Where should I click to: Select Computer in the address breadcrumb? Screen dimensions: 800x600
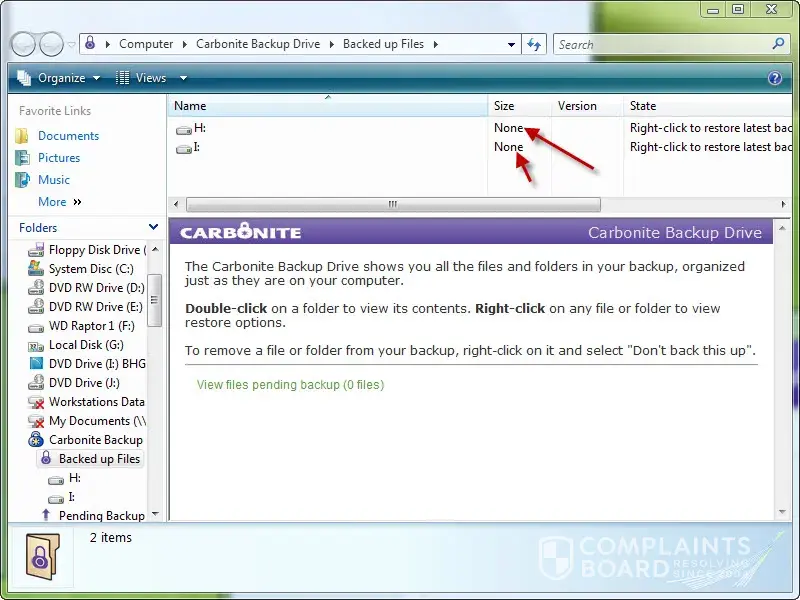pos(146,44)
